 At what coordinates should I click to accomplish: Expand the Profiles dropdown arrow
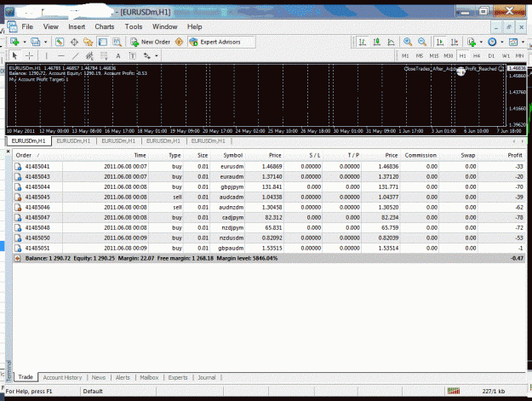45,42
